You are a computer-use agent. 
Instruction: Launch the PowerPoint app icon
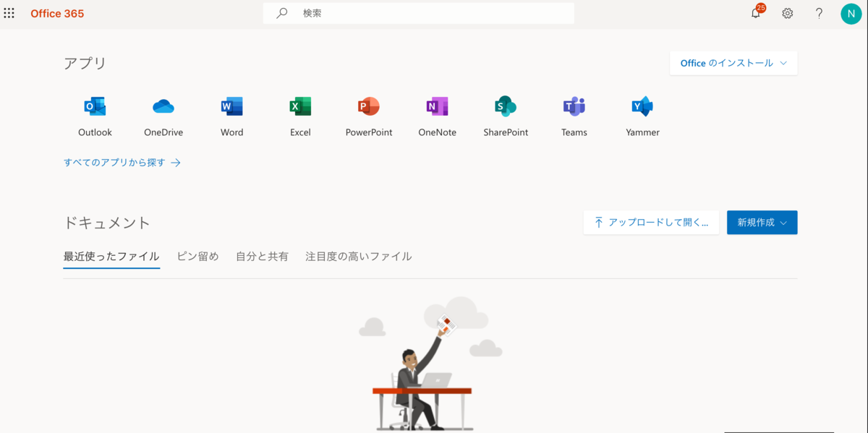click(369, 106)
